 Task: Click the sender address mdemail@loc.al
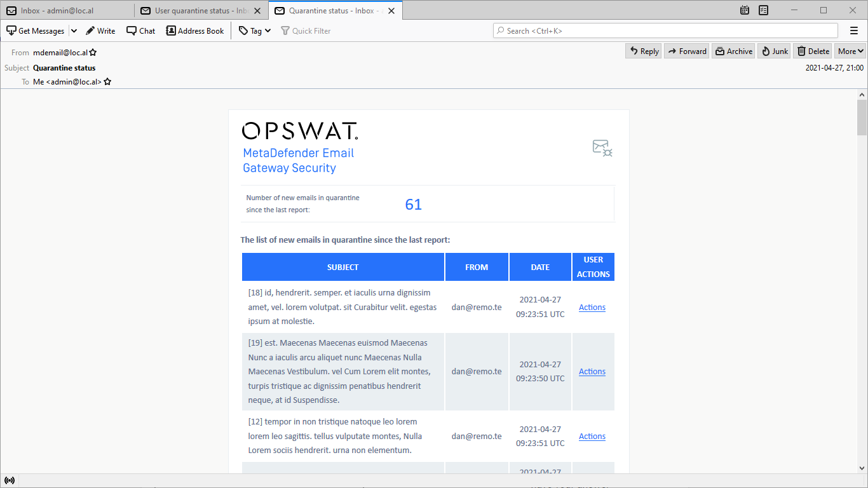coord(60,53)
